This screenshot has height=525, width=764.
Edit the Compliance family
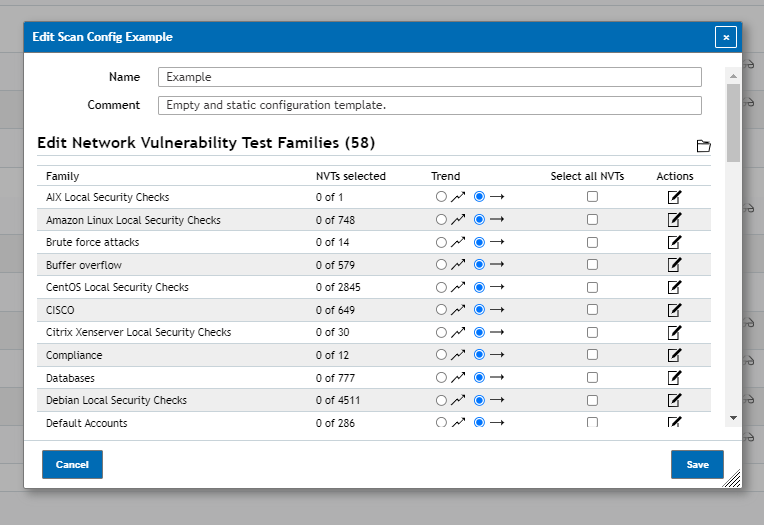(674, 355)
